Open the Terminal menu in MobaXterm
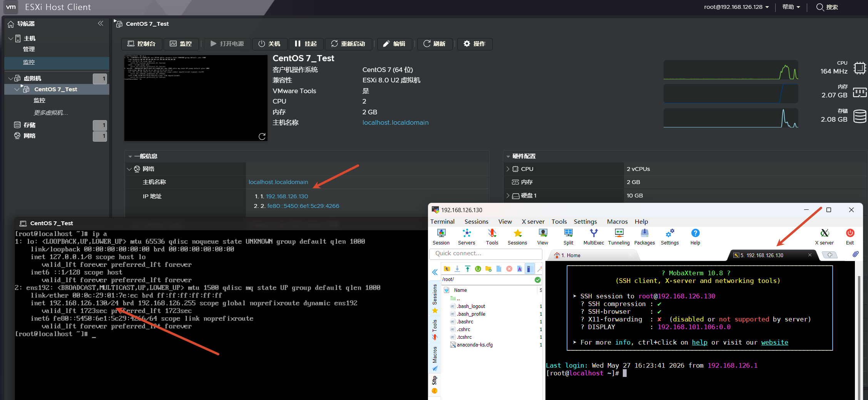 (x=442, y=222)
